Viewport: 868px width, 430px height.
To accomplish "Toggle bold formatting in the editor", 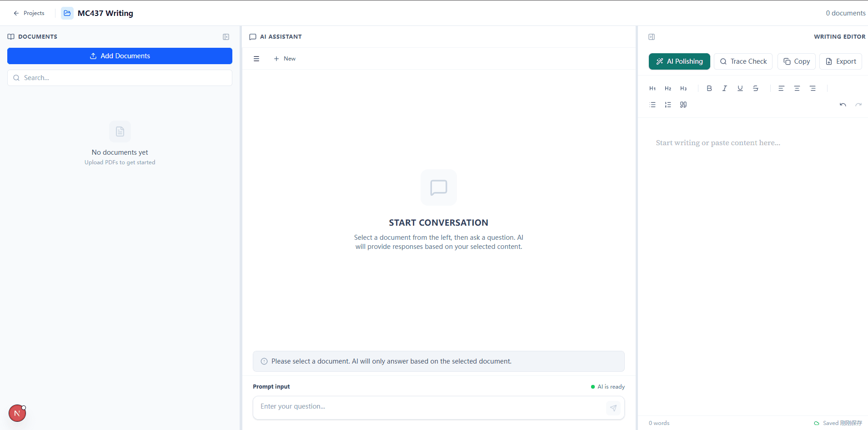I will pyautogui.click(x=709, y=88).
